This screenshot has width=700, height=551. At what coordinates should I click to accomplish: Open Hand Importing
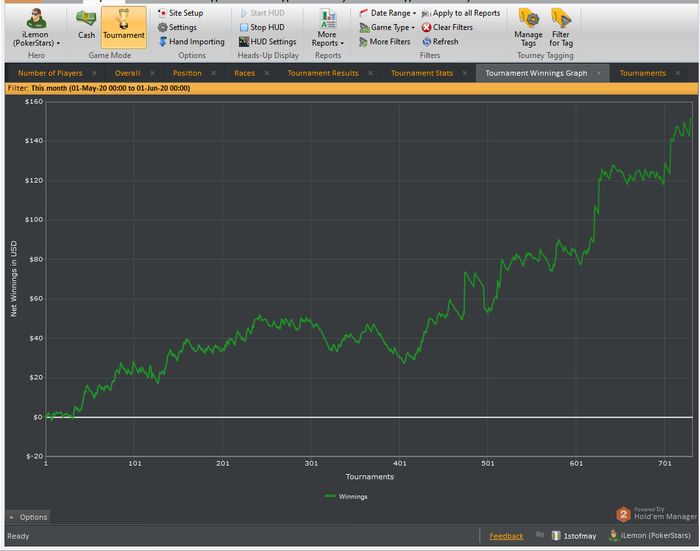coord(196,42)
